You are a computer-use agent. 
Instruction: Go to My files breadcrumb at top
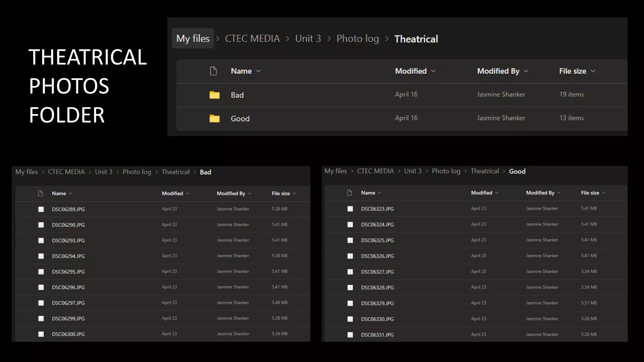click(193, 38)
